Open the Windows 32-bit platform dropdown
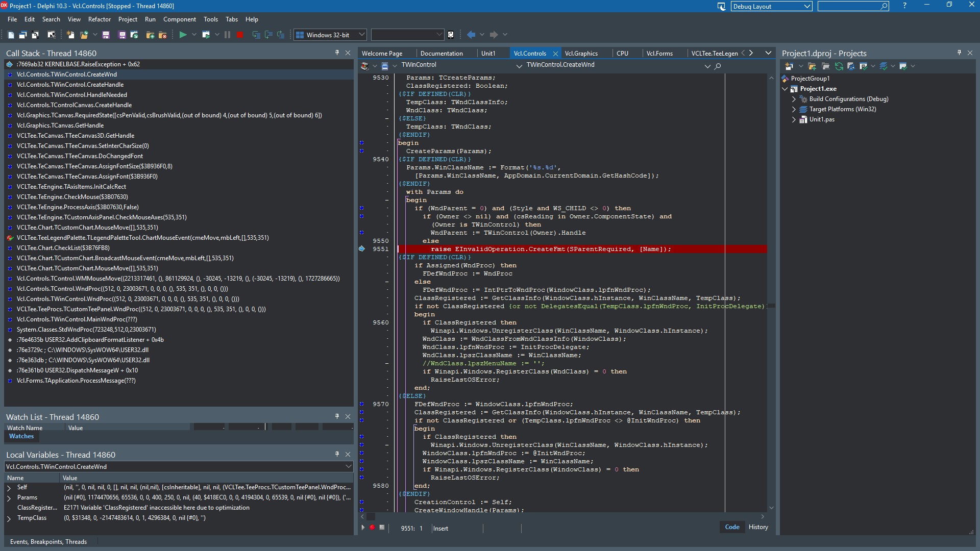 [362, 35]
